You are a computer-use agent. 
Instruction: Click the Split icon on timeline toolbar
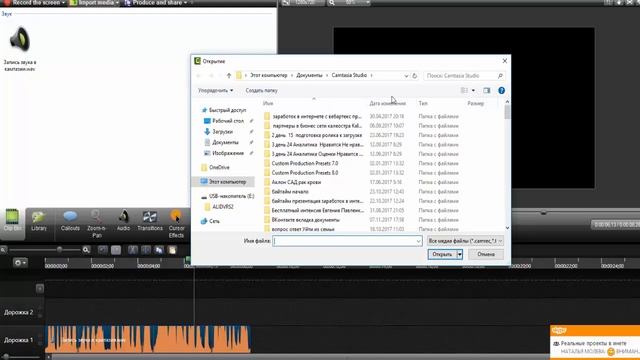146,250
